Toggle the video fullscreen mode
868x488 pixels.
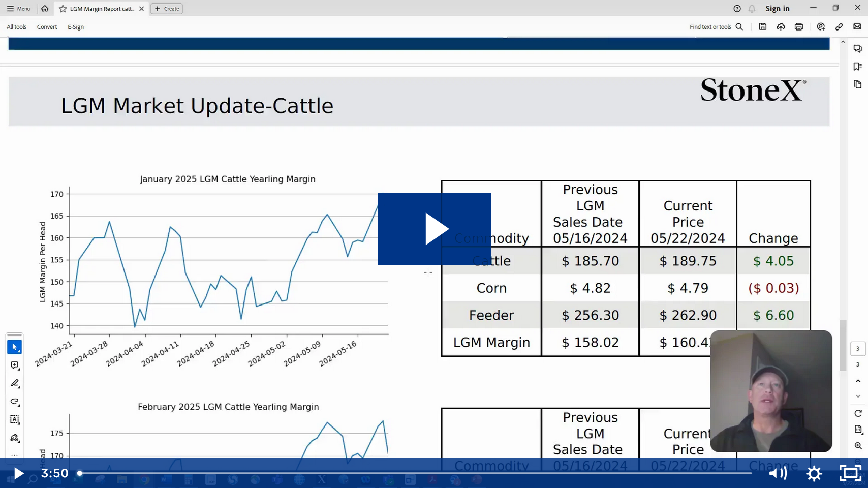(850, 473)
